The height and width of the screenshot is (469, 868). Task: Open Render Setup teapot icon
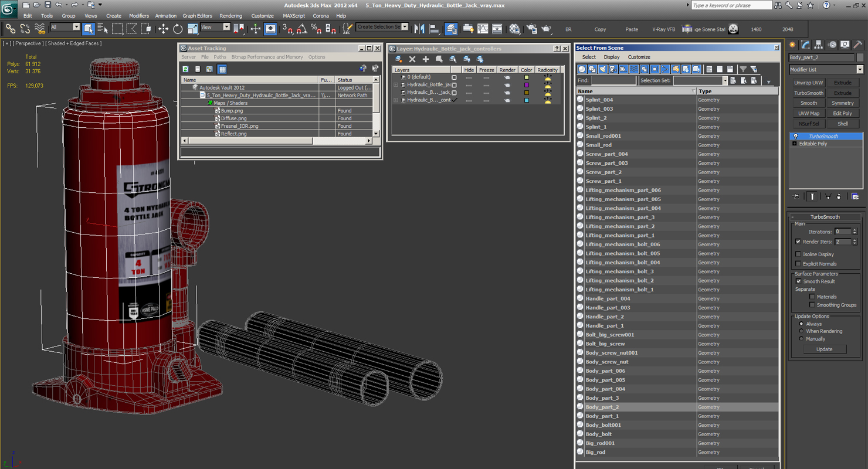tap(532, 28)
